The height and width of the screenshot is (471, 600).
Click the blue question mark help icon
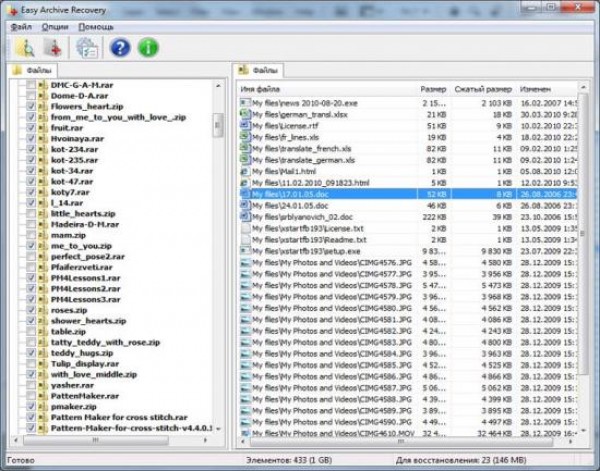pos(120,48)
